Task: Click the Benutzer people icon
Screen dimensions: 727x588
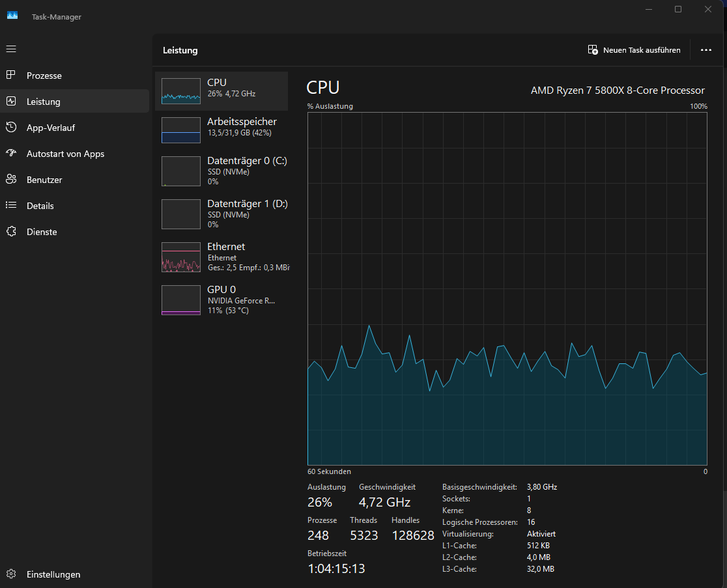Action: (x=11, y=179)
